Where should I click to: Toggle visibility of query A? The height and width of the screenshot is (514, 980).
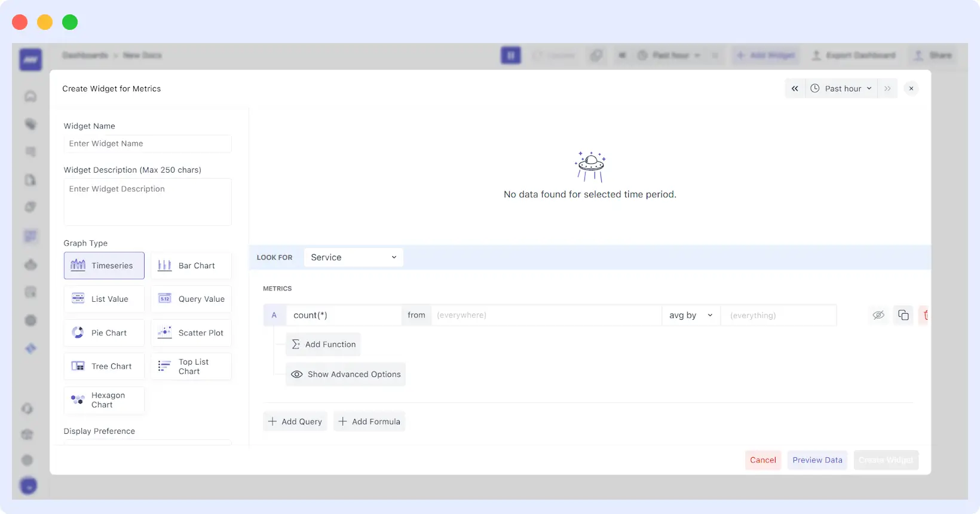pos(878,315)
